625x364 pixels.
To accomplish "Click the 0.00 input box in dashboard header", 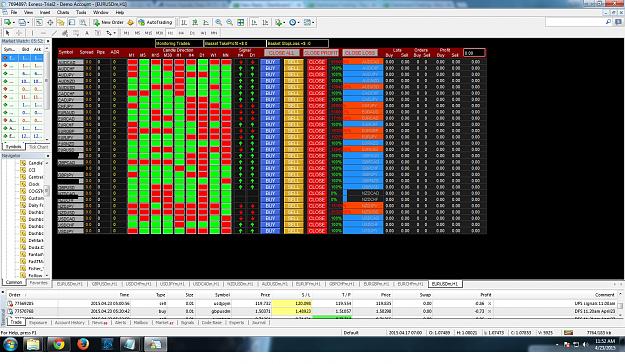I will click(474, 53).
